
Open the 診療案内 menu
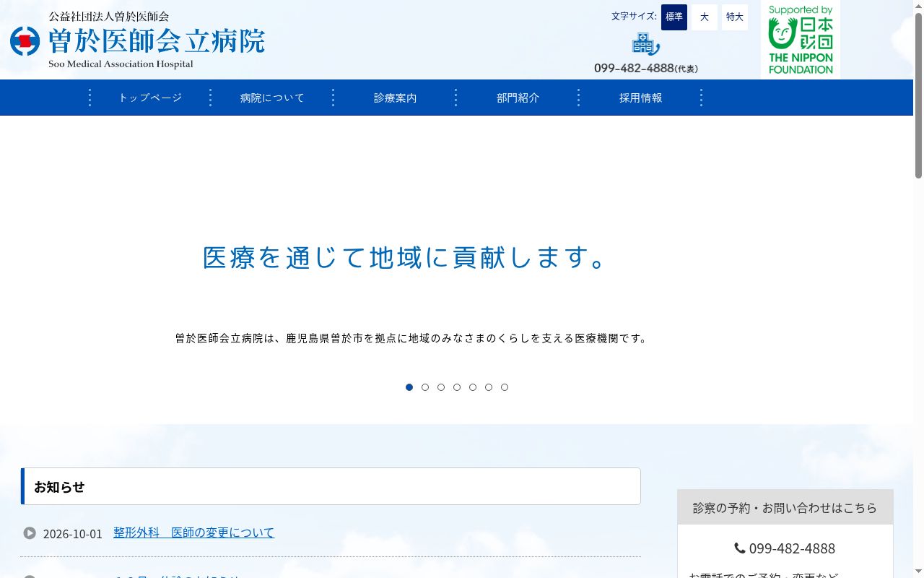coord(395,98)
